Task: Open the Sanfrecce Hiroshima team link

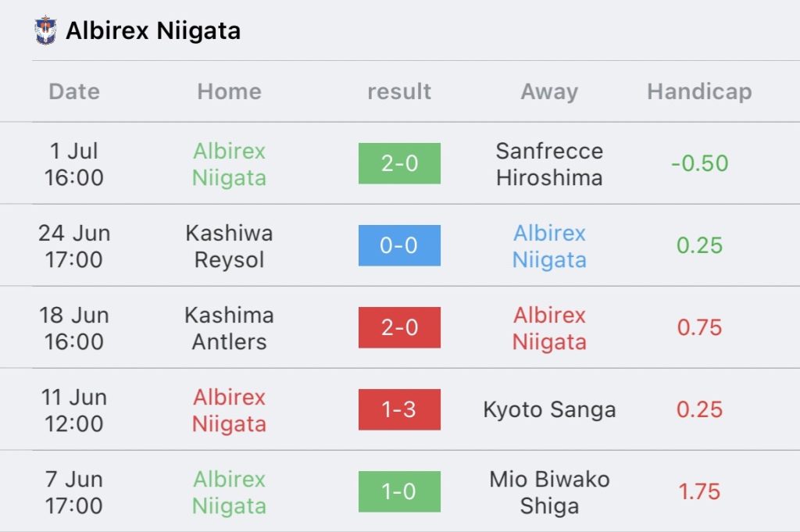Action: point(549,164)
